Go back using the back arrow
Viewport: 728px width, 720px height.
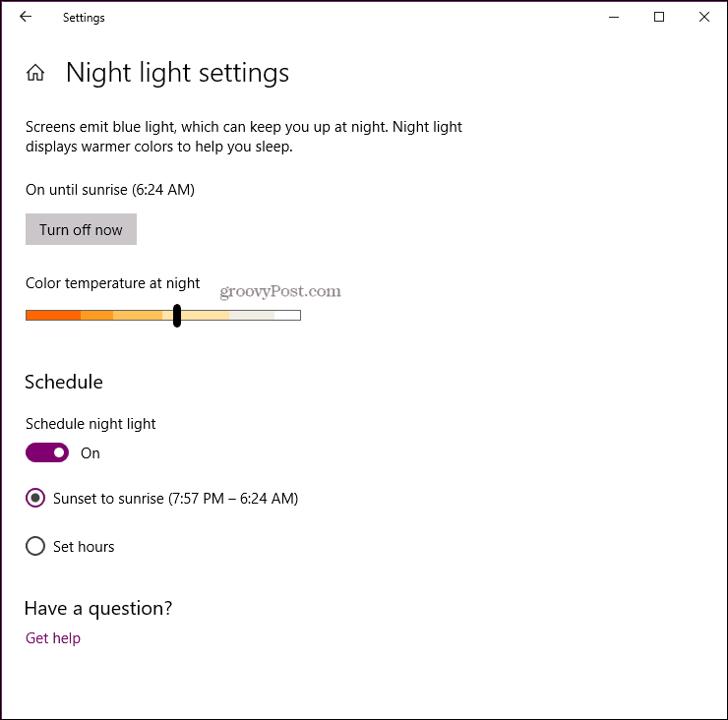[x=26, y=17]
